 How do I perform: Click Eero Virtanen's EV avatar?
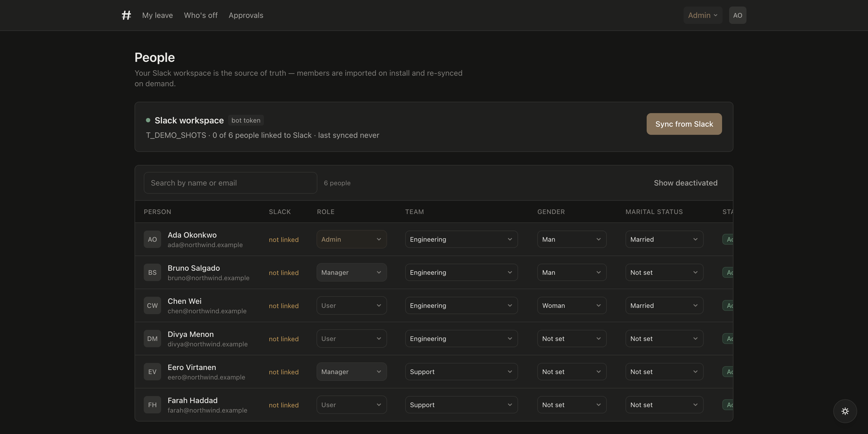coord(152,372)
